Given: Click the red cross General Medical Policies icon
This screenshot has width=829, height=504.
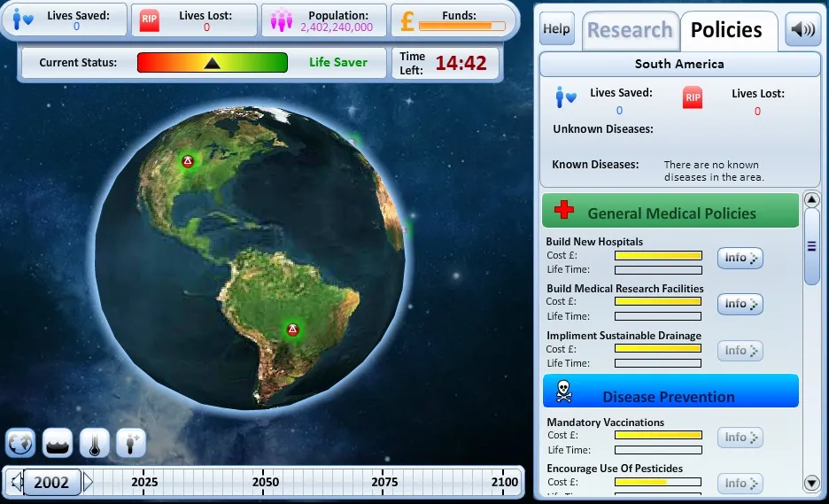Looking at the screenshot, I should pos(564,210).
